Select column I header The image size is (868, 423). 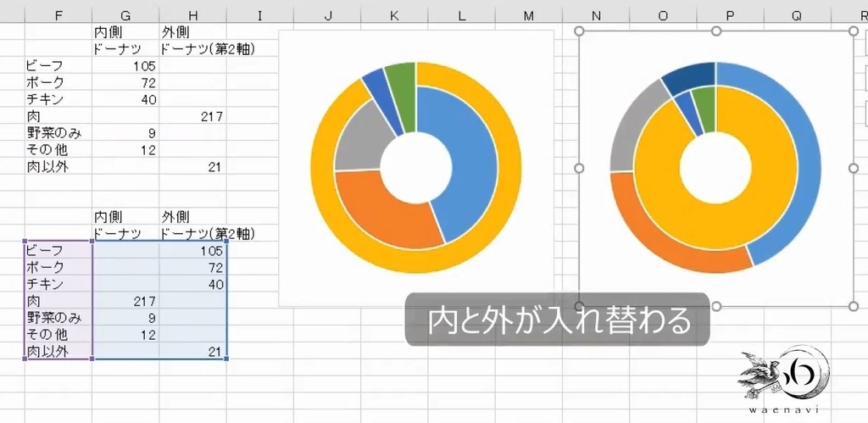(x=259, y=15)
